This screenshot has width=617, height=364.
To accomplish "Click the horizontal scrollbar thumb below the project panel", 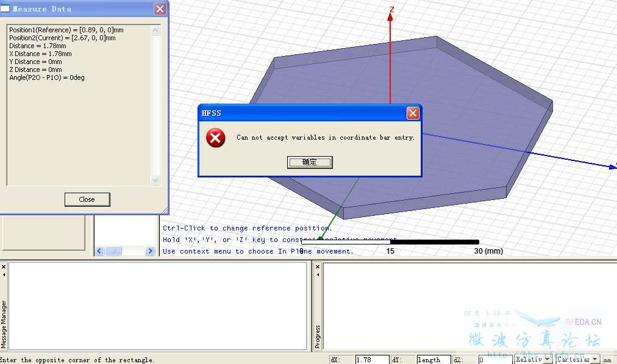I will [113, 251].
